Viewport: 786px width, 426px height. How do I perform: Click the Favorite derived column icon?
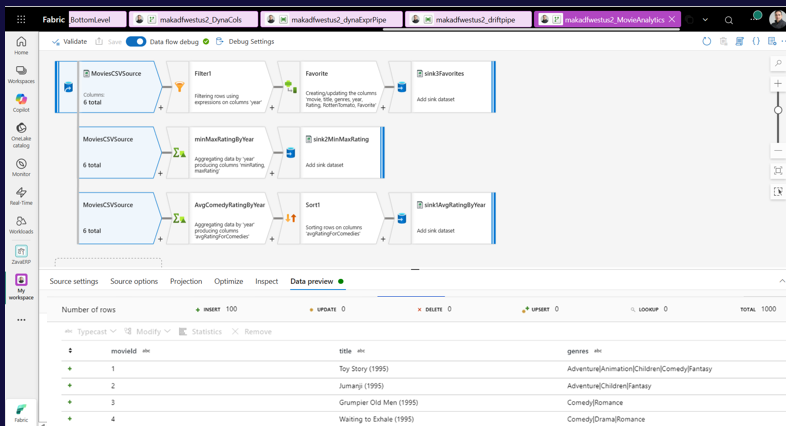[x=291, y=87]
